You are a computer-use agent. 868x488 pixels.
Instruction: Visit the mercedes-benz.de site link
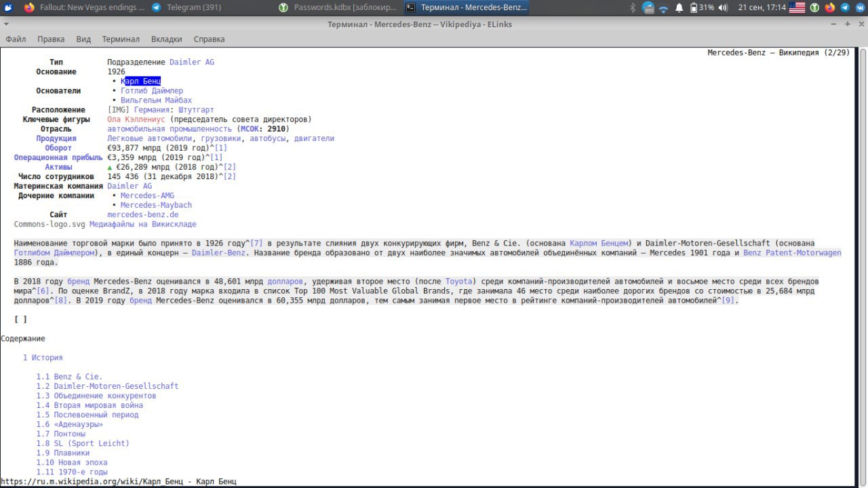click(143, 214)
